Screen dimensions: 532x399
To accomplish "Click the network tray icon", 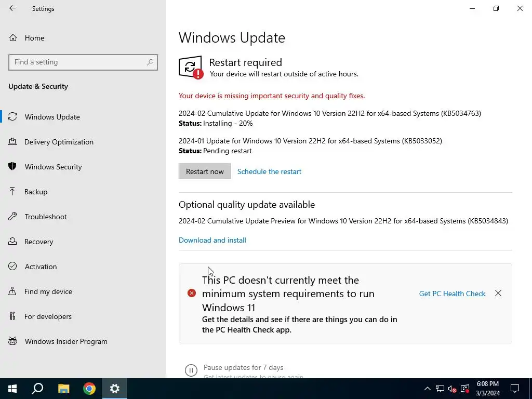I will point(440,389).
